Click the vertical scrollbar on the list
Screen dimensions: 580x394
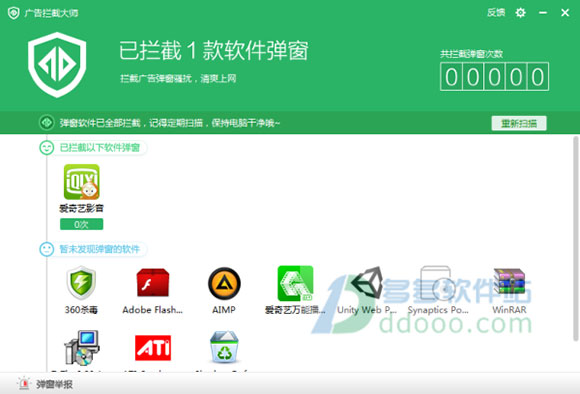576,239
